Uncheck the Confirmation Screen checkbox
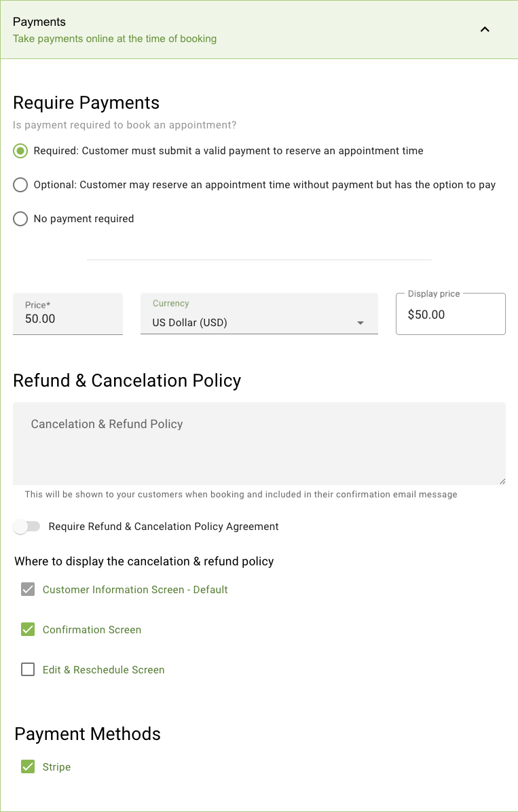The height and width of the screenshot is (812, 518). [28, 630]
